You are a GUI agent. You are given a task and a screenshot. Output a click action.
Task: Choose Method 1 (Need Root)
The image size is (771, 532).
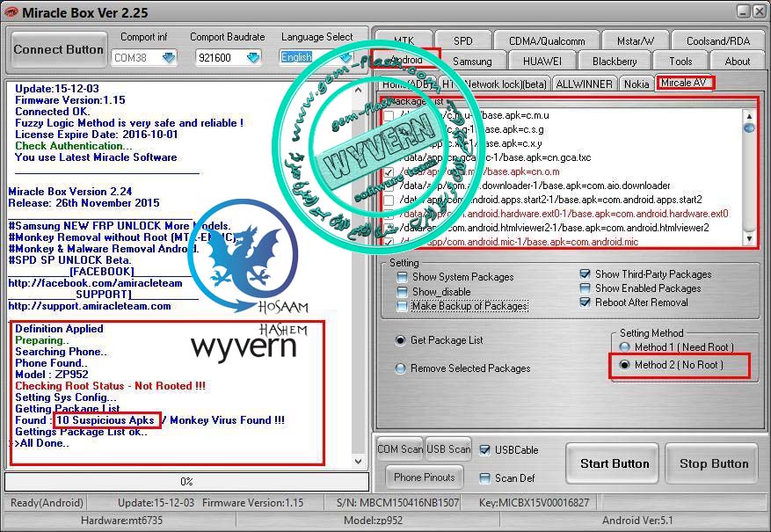point(624,347)
